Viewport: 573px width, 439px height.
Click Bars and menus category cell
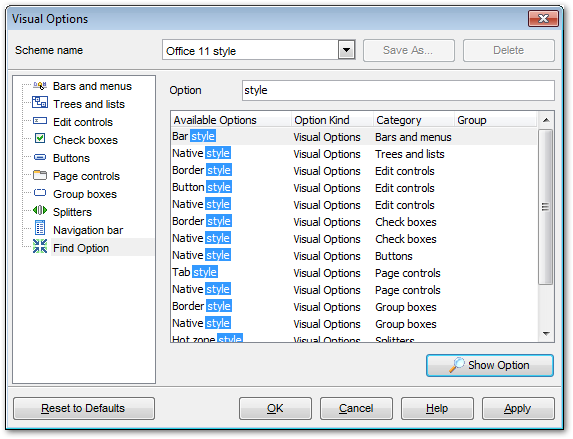click(x=413, y=137)
